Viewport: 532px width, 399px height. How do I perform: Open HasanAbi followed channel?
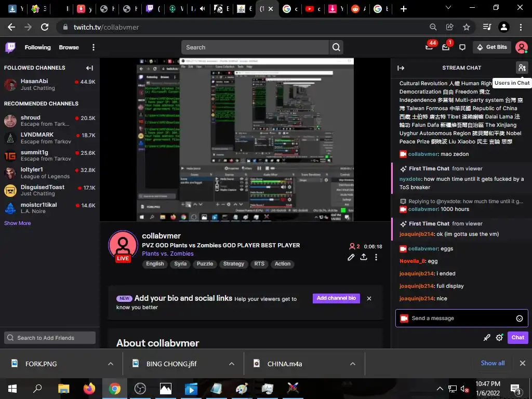[x=50, y=85]
